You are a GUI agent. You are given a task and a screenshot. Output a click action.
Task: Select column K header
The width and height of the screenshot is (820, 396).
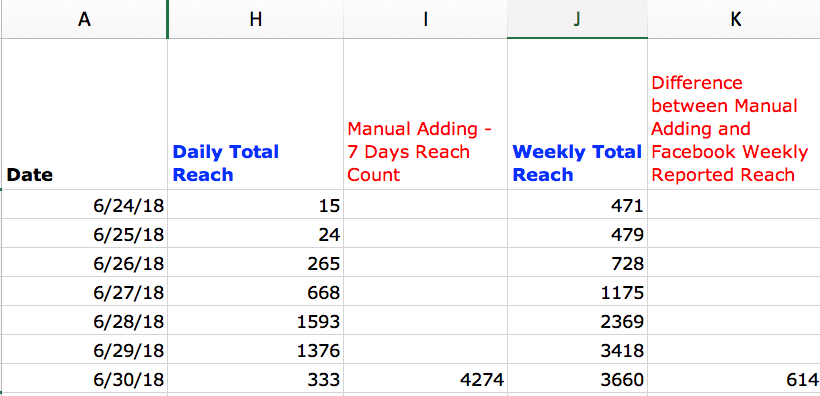tap(734, 19)
